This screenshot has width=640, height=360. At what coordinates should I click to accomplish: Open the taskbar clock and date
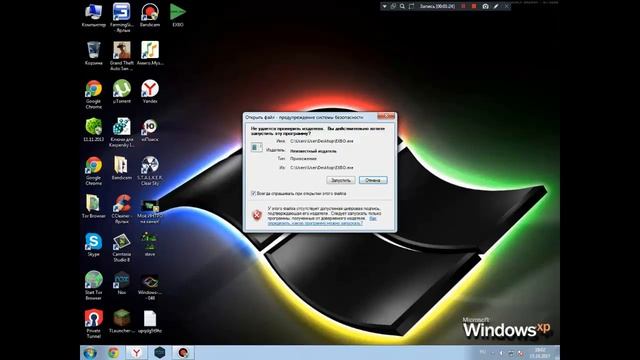[540, 353]
